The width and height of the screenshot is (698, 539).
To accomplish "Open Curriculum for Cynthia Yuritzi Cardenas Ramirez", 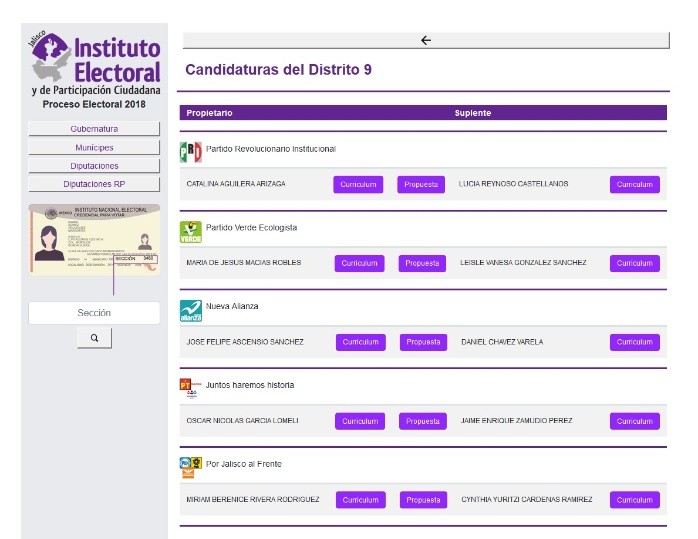I will [634, 500].
